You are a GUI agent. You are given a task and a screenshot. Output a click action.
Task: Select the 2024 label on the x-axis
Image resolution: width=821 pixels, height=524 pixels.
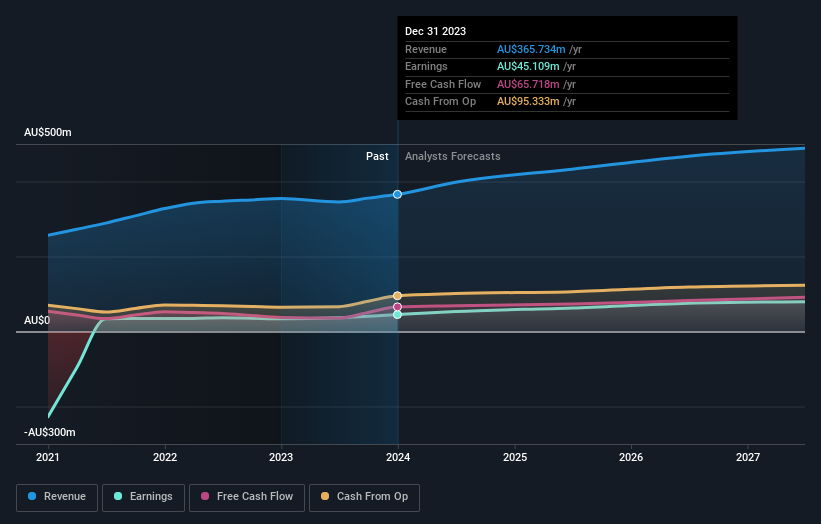[398, 457]
